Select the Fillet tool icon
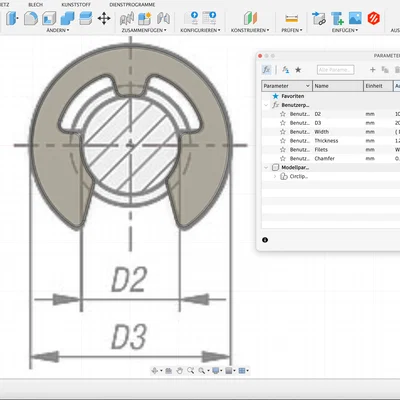 coord(31,18)
